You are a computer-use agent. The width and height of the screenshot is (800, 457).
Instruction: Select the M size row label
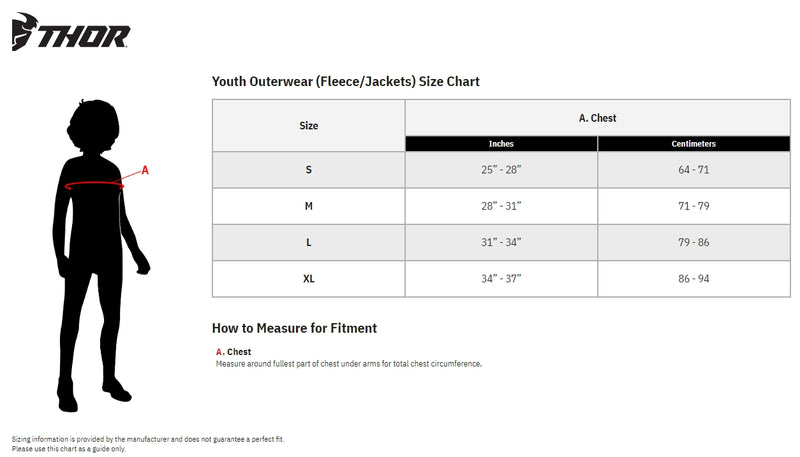[x=309, y=206]
